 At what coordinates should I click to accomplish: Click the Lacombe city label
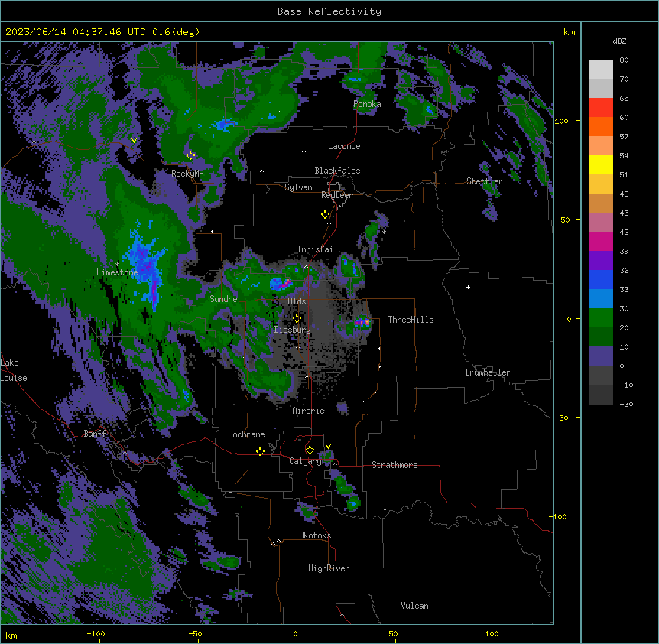(344, 146)
